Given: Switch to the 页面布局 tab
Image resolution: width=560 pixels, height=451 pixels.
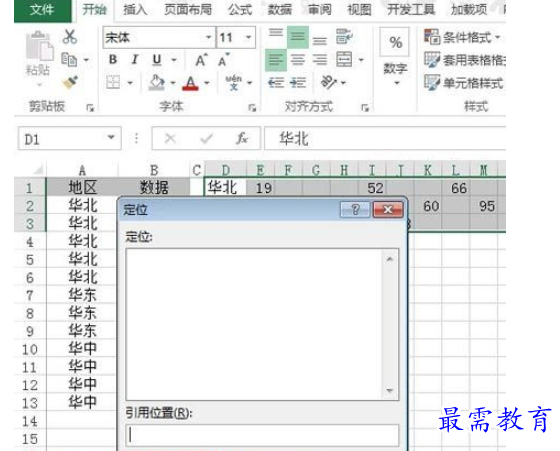Looking at the screenshot, I should point(188,10).
